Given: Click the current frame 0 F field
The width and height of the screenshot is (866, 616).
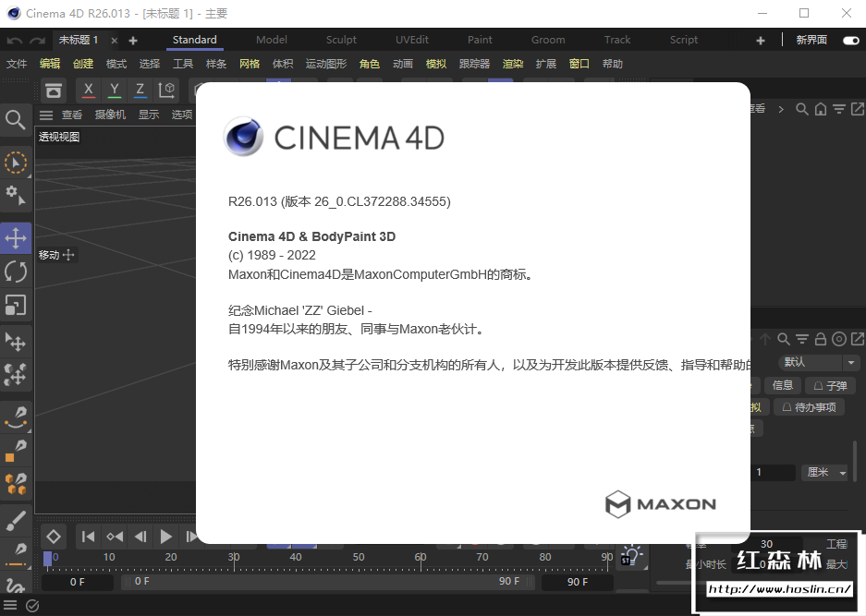Looking at the screenshot, I should click(78, 582).
